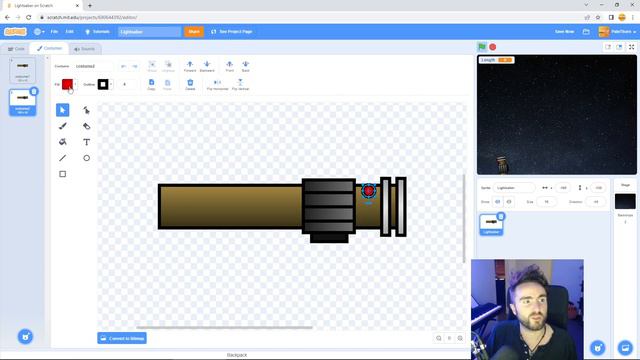Open Tutorials
The image size is (640, 360).
click(97, 31)
